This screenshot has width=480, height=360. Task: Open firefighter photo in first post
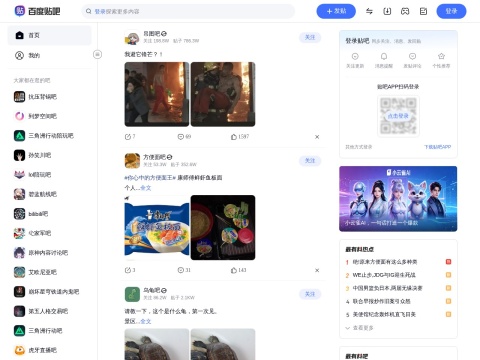(223, 94)
